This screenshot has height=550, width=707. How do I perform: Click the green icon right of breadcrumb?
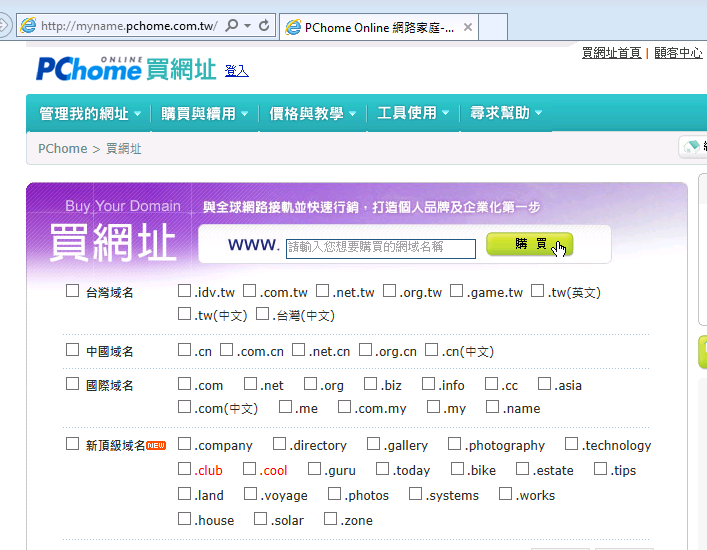(692, 148)
